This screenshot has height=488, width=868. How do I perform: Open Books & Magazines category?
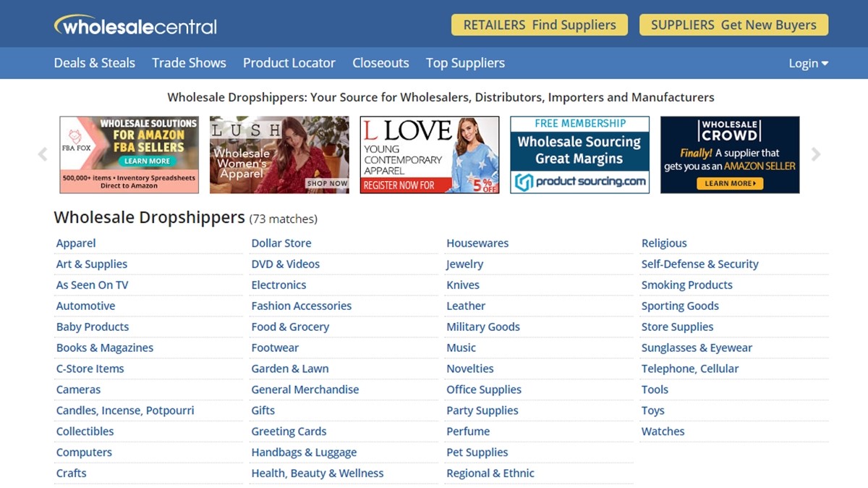105,348
